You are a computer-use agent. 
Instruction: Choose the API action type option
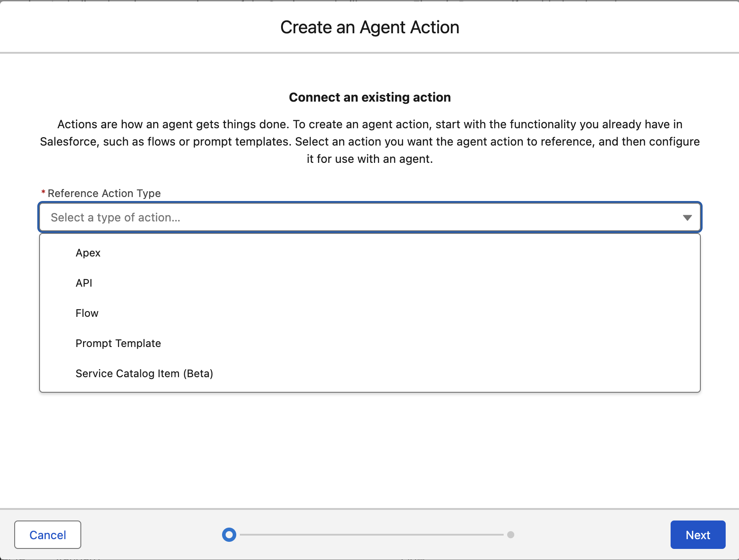[84, 283]
